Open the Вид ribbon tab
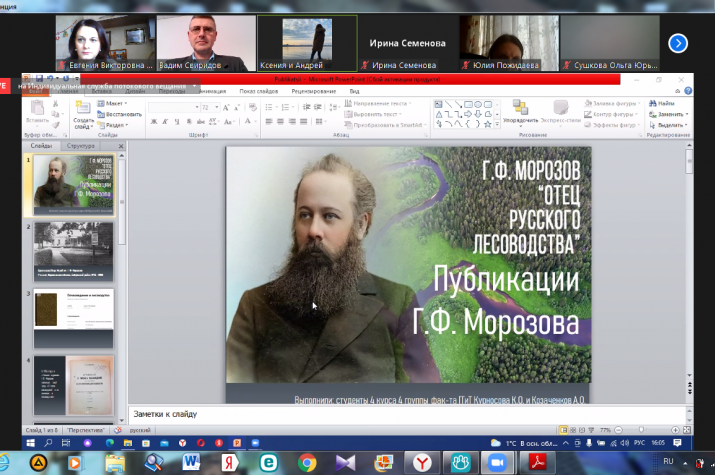This screenshot has width=715, height=475. [x=354, y=91]
